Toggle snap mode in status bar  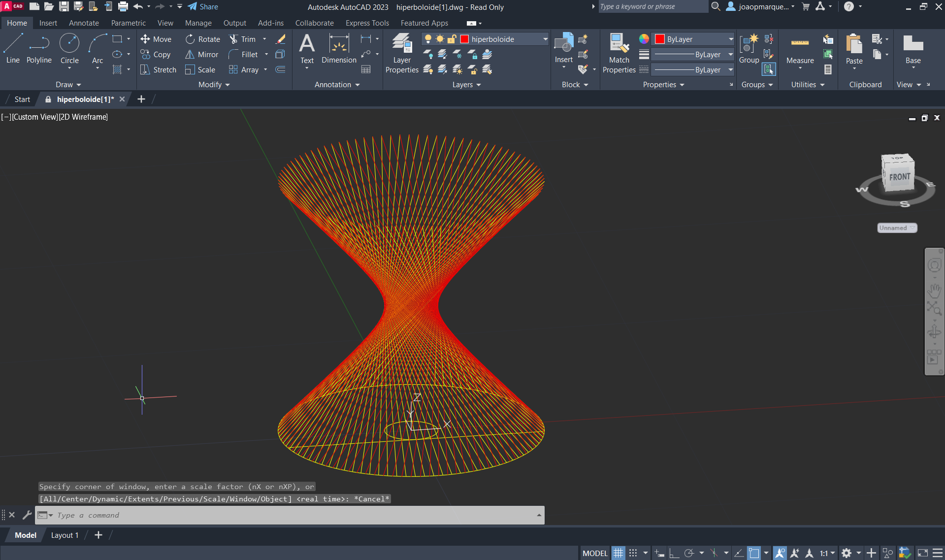[633, 553]
